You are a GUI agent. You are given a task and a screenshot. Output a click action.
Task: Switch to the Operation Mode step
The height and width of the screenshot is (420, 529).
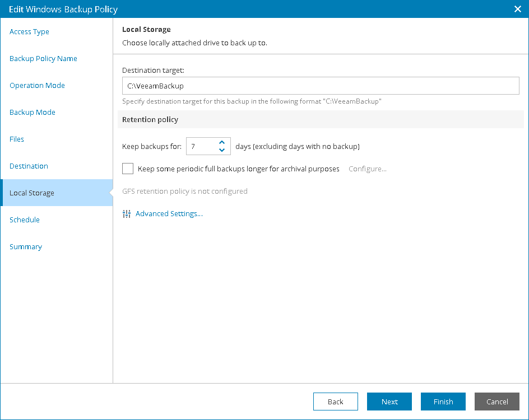pos(37,85)
